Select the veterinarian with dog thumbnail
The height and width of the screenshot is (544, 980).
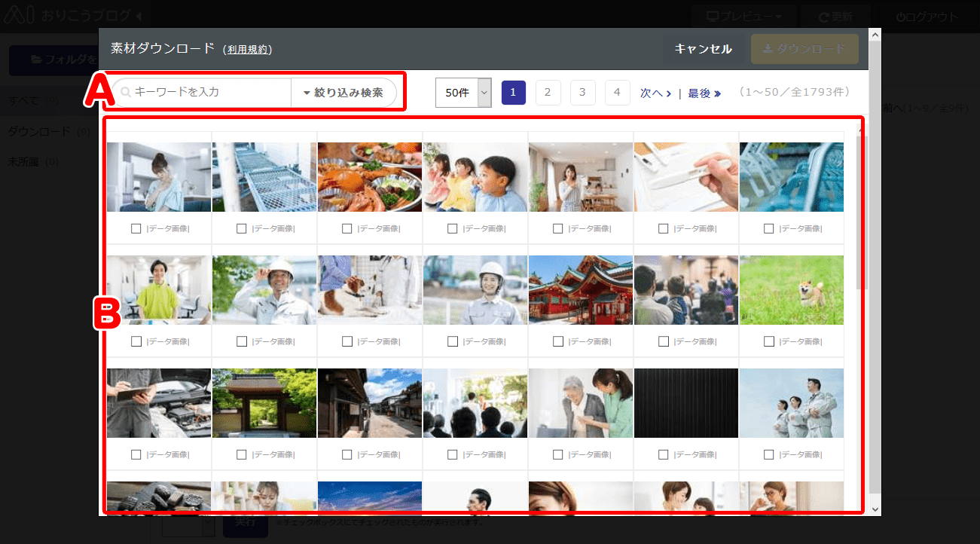click(x=370, y=290)
